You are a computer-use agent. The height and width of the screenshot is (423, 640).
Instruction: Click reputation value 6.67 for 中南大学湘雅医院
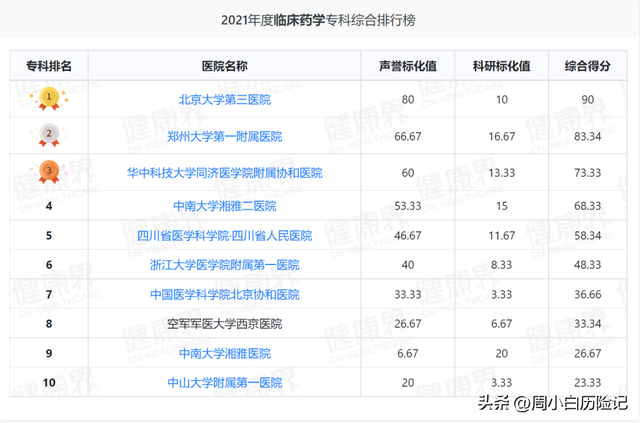tap(408, 353)
